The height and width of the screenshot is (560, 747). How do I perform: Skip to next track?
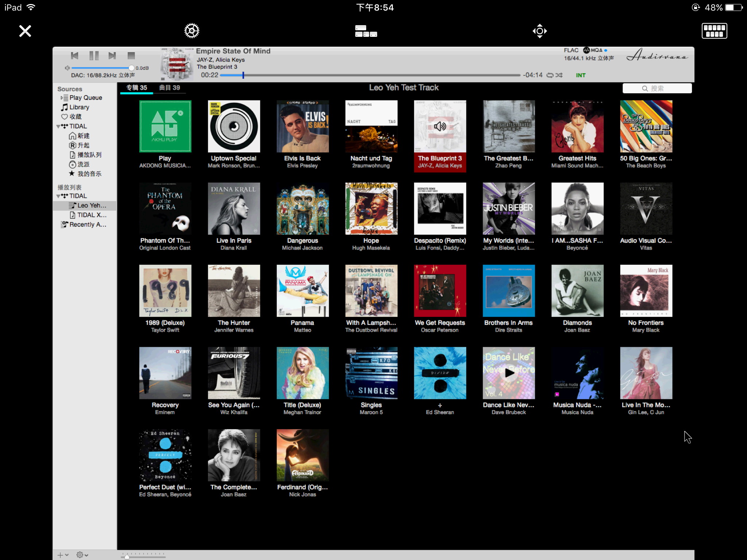[x=112, y=55]
